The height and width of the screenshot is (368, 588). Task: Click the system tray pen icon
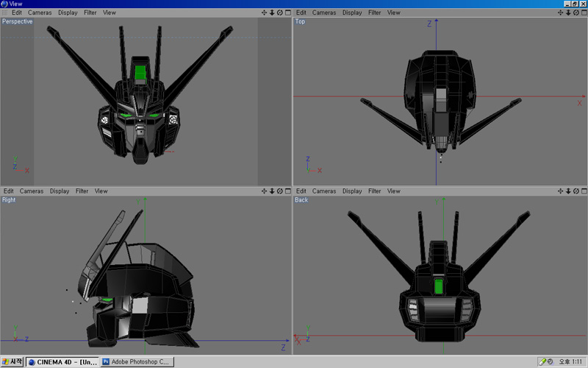tap(542, 361)
